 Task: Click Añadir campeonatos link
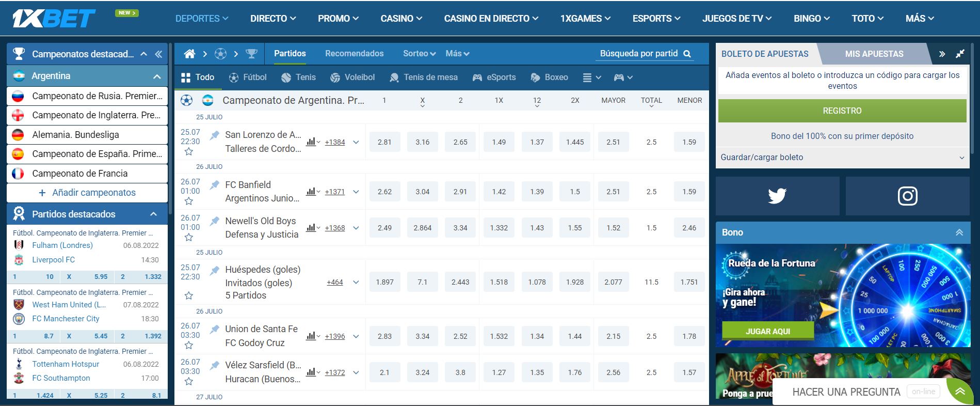pos(87,193)
